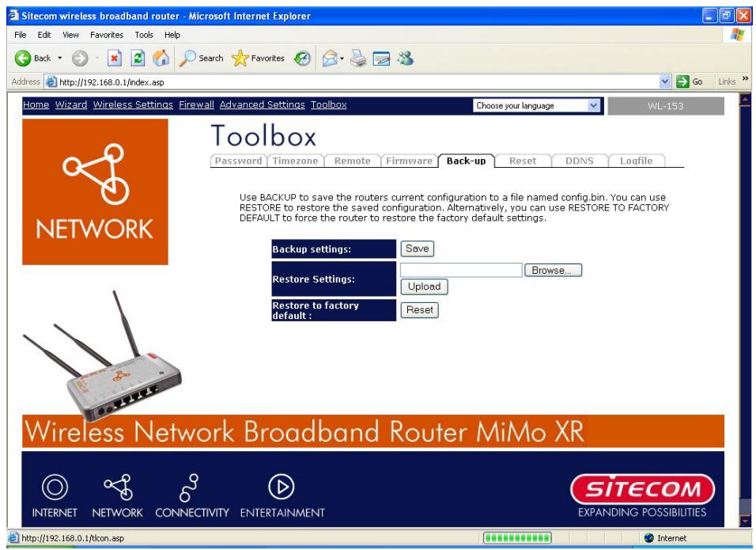Screen dimensions: 756x550
Task: Switch to the DDNS tab
Action: pyautogui.click(x=580, y=161)
